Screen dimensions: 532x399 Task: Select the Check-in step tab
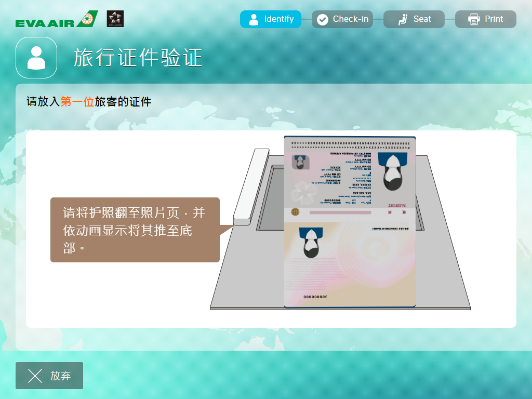[x=342, y=19]
